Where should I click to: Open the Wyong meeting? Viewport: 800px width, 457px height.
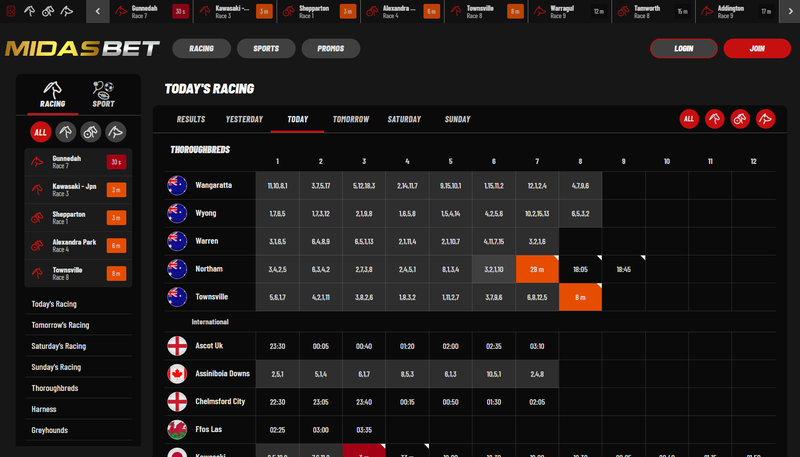tap(206, 213)
